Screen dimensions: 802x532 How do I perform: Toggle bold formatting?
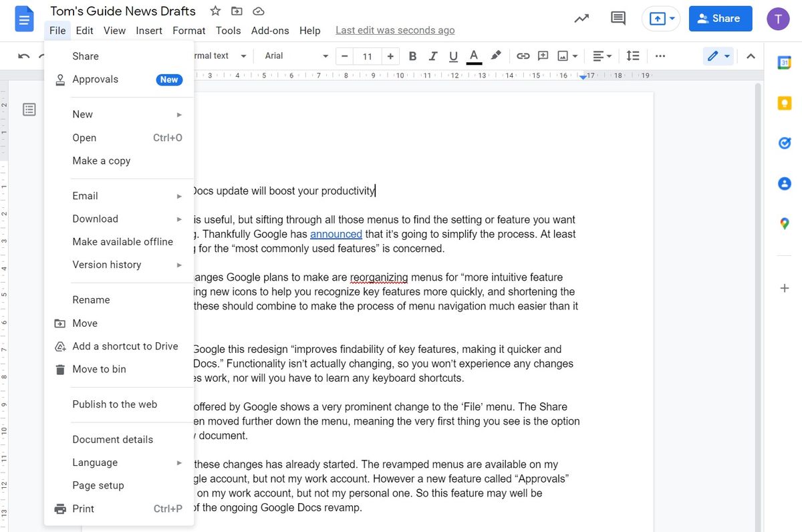click(x=412, y=56)
